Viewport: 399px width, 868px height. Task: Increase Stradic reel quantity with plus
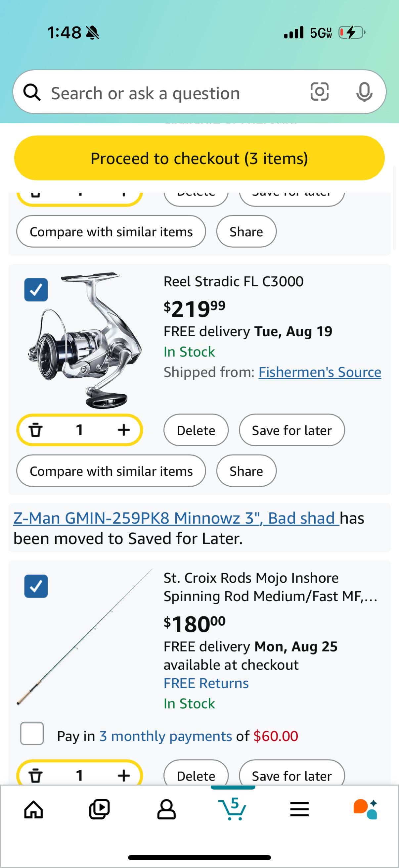pos(124,430)
